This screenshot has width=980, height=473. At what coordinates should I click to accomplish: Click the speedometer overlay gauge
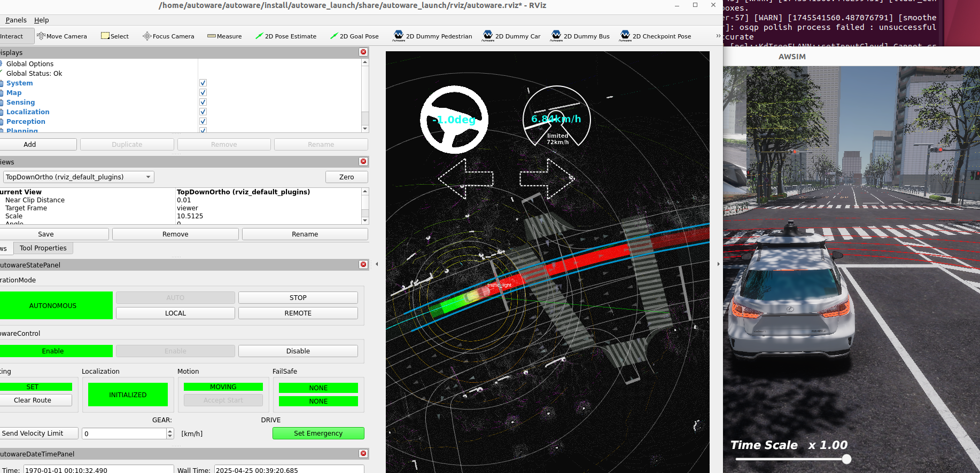click(556, 116)
